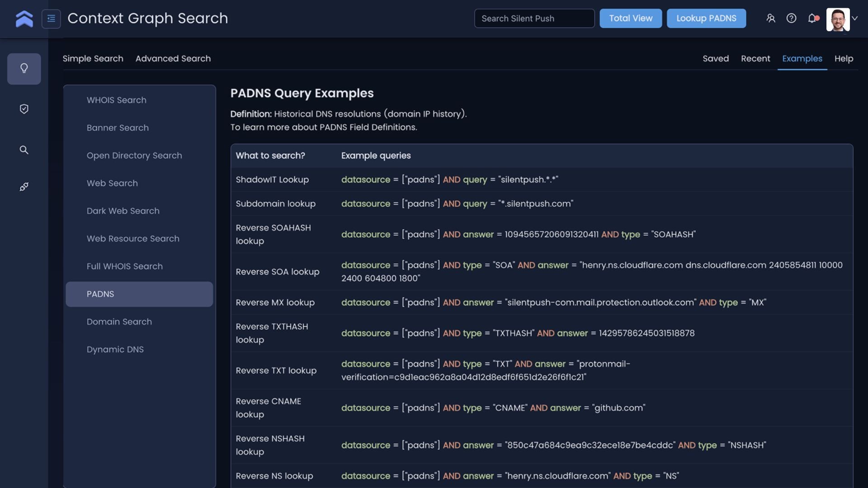Viewport: 868px width, 488px height.
Task: Click the Reverse NSHASH lookup example query
Action: (x=553, y=446)
